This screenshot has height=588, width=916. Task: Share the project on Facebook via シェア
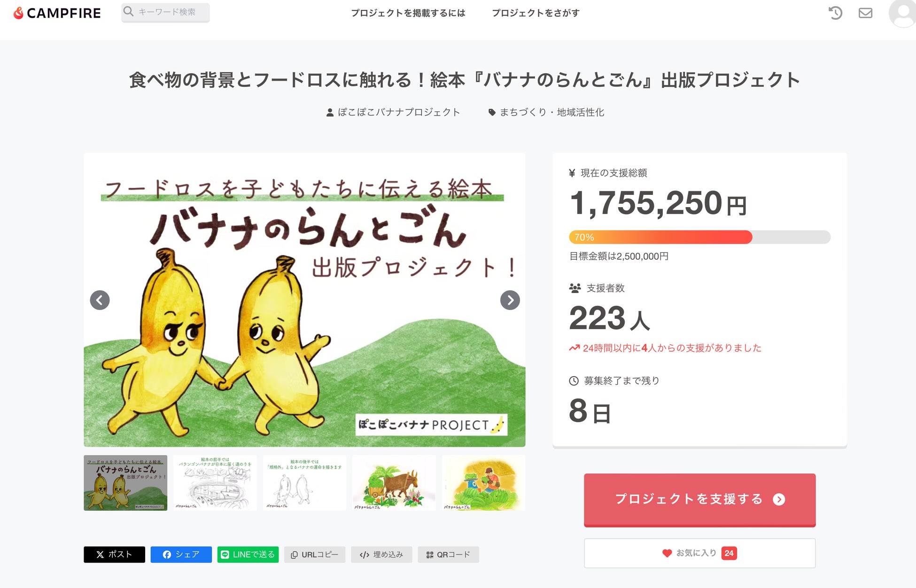point(181,555)
